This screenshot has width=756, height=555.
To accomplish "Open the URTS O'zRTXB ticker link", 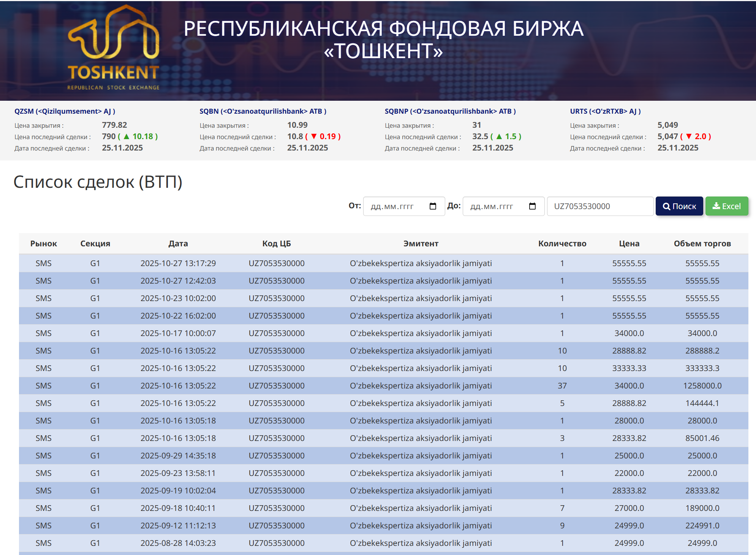I will coord(605,111).
